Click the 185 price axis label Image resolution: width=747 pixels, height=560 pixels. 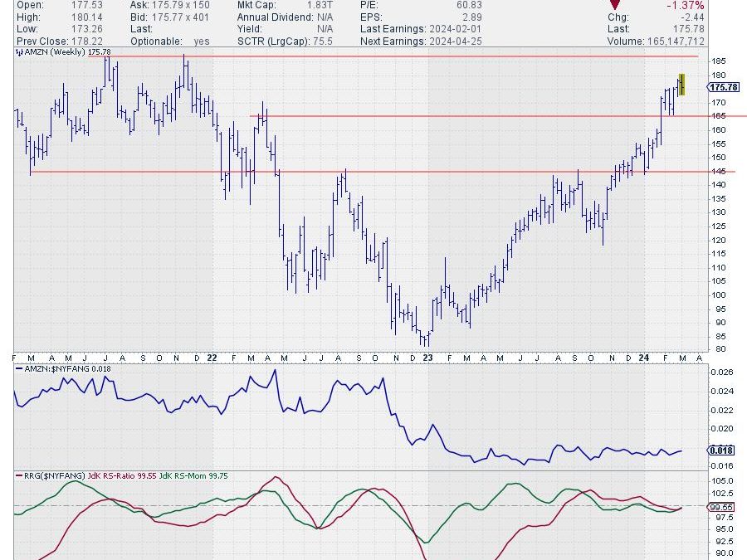[719, 61]
